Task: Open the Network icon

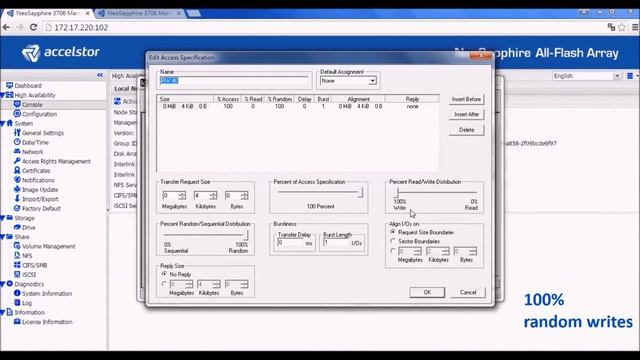Action: click(17, 151)
